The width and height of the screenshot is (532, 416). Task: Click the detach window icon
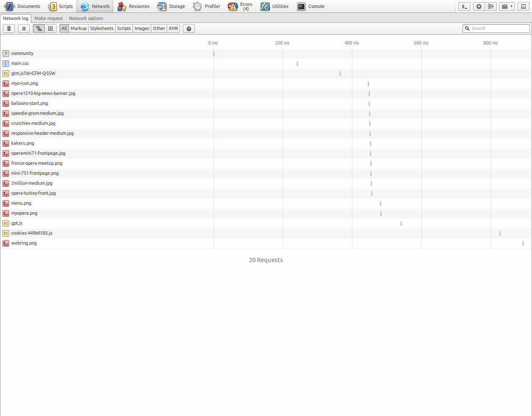tap(524, 6)
